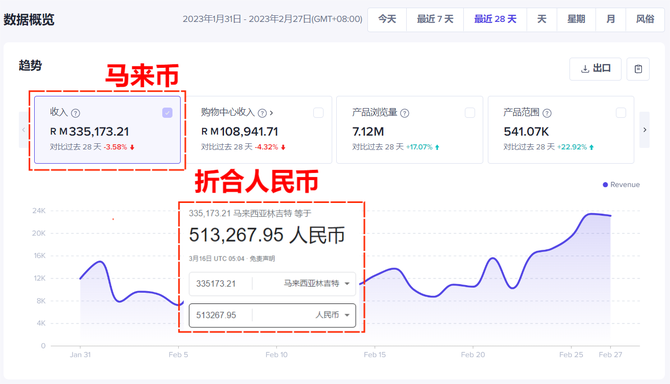This screenshot has width=670, height=384.
Task: Click the help icon beside 收入
Action: pos(75,113)
